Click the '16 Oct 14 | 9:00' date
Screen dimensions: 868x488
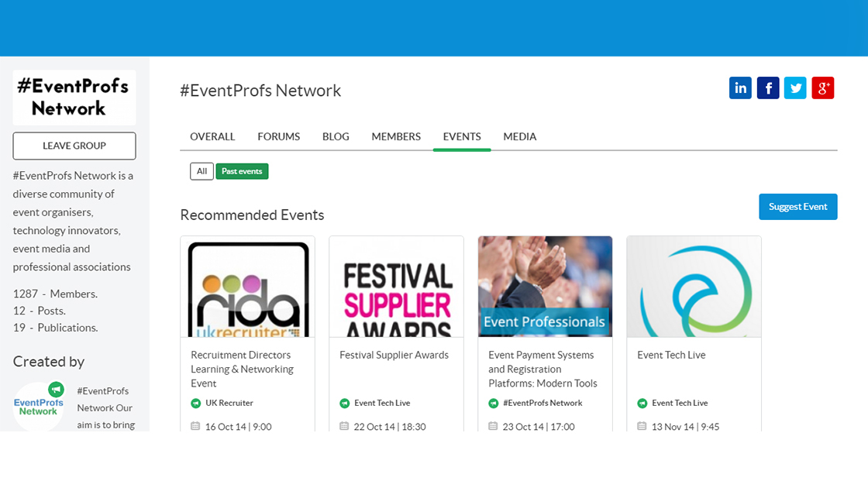[239, 427]
